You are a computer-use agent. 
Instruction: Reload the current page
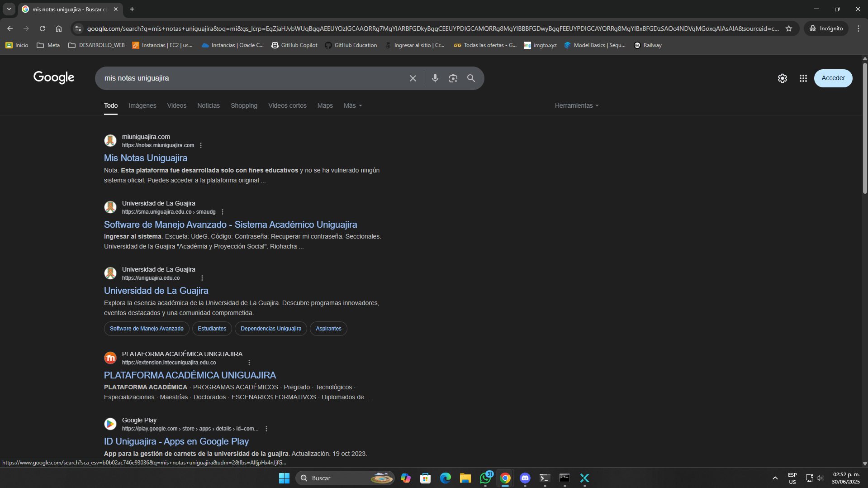click(43, 29)
